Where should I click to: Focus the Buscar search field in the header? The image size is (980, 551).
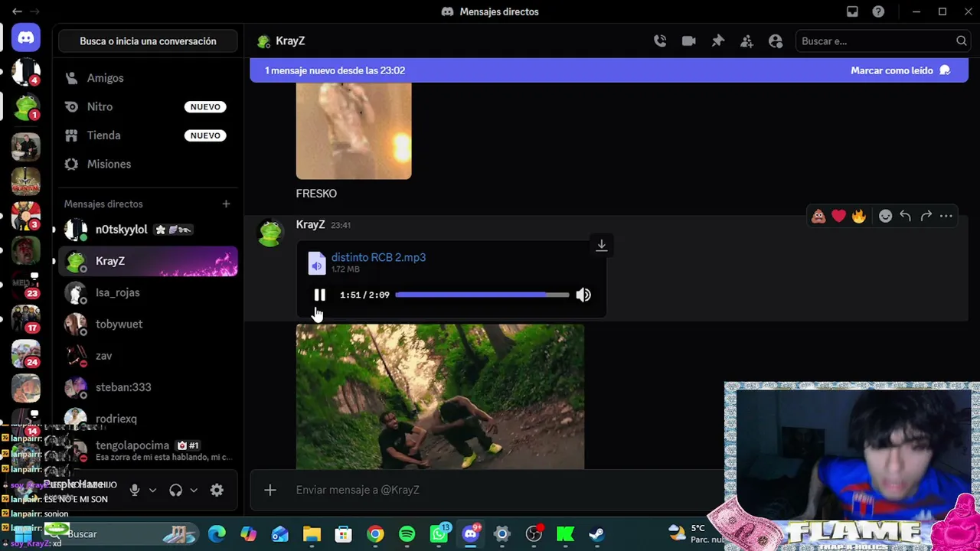(x=883, y=41)
